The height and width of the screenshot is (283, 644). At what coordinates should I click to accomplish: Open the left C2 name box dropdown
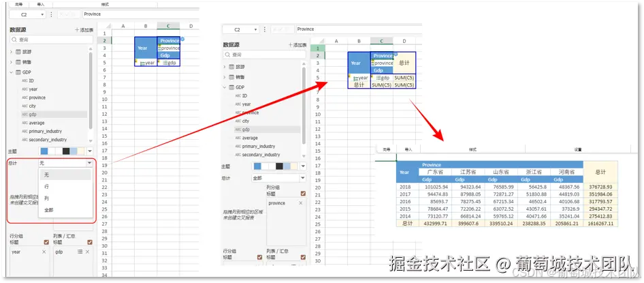(x=42, y=14)
